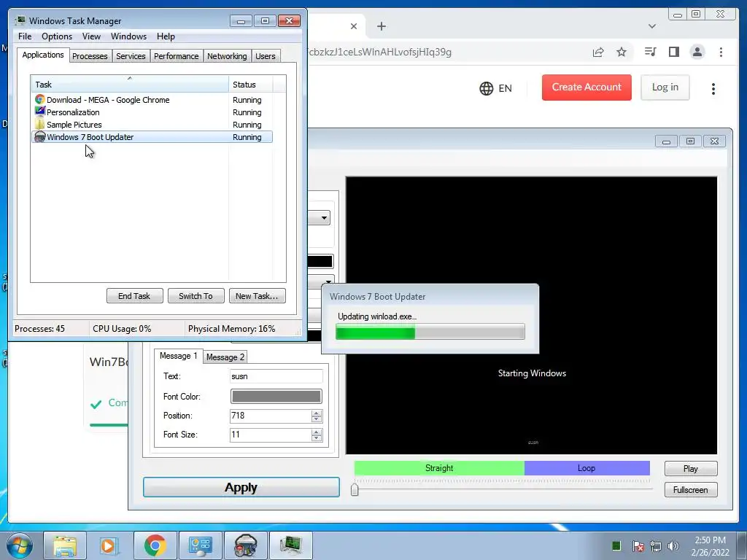Viewport: 747px width, 560px height.
Task: Open a new Chrome tab
Action: point(381,26)
